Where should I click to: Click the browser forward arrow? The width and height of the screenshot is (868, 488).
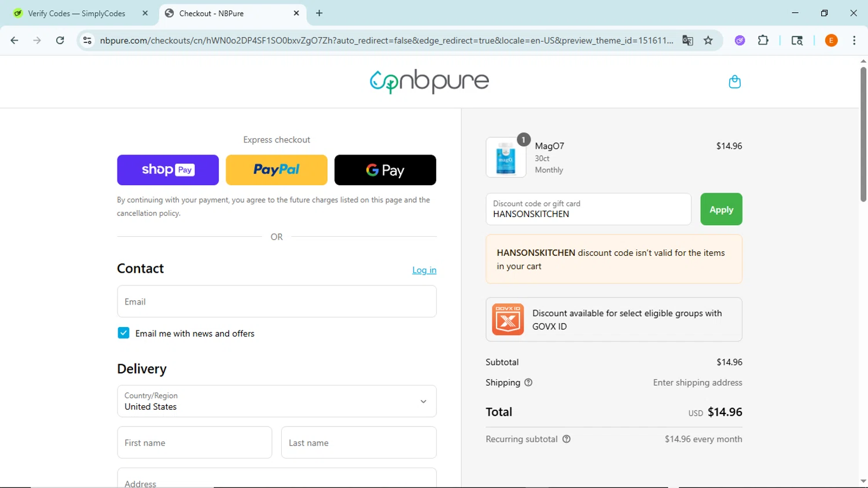coord(37,41)
